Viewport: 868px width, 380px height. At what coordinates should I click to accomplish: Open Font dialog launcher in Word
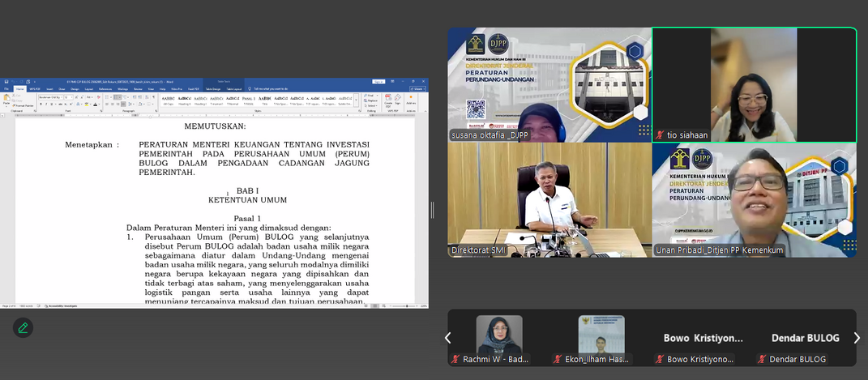pyautogui.click(x=101, y=111)
